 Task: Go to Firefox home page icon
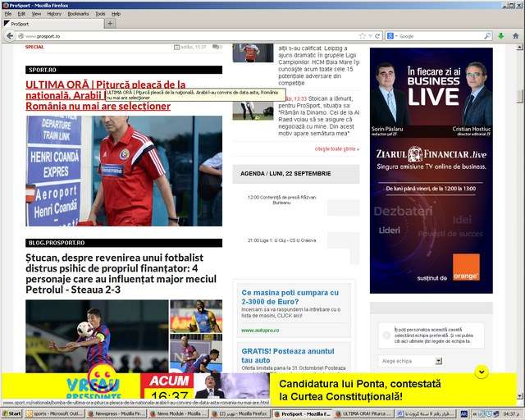pyautogui.click(x=515, y=36)
